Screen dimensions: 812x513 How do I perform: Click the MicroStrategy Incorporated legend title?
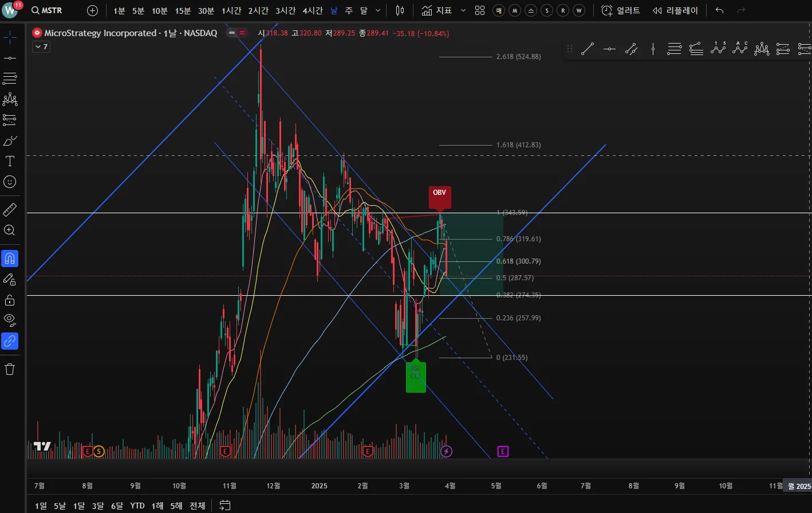click(100, 33)
